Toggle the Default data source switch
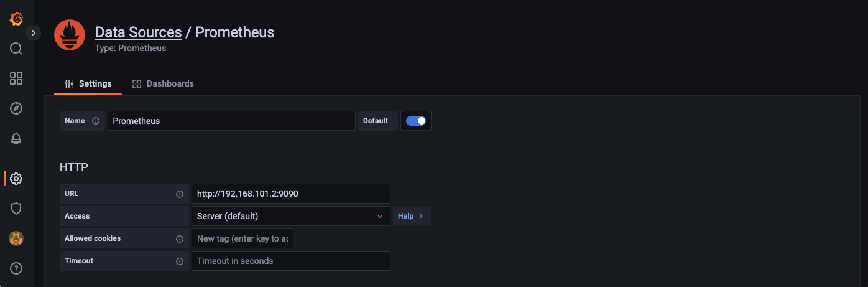The image size is (868, 287). tap(416, 121)
